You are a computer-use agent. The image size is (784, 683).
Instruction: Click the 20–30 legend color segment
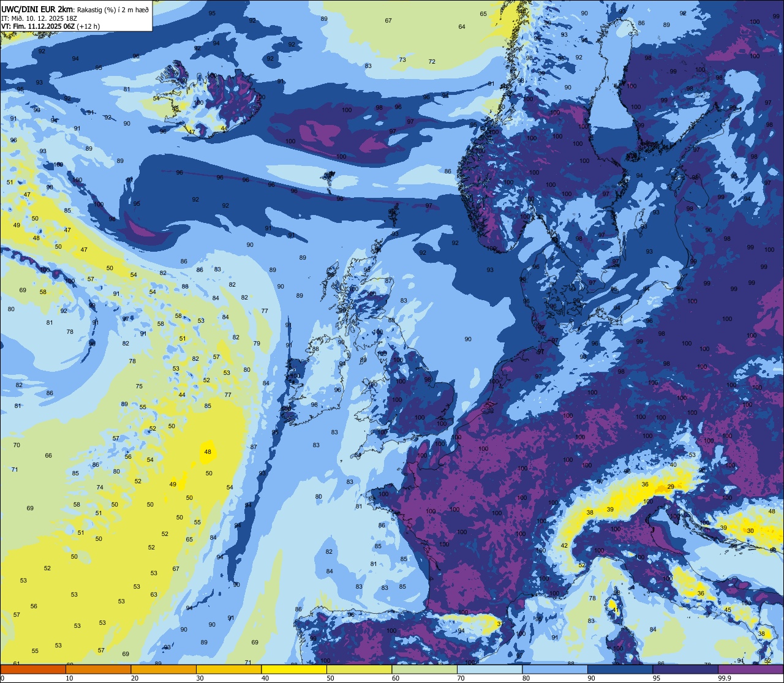coord(164,670)
